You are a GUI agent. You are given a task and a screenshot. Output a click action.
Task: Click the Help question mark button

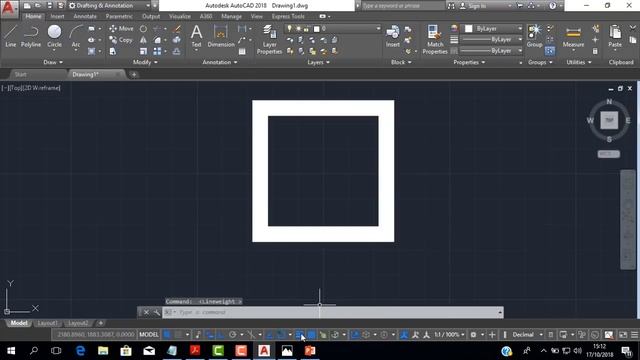[553, 6]
